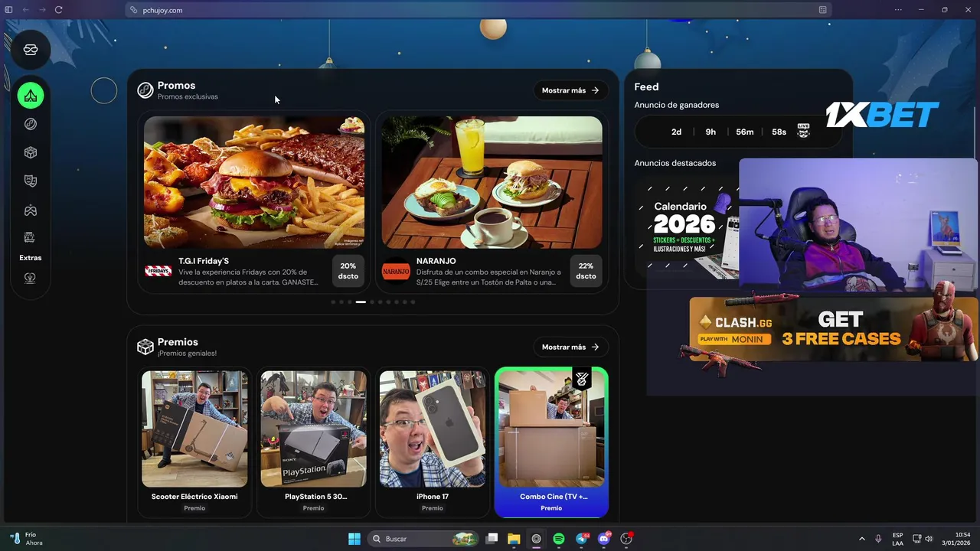Image resolution: width=980 pixels, height=551 pixels.
Task: Open the NARANJO combo promo image
Action: pos(492,182)
